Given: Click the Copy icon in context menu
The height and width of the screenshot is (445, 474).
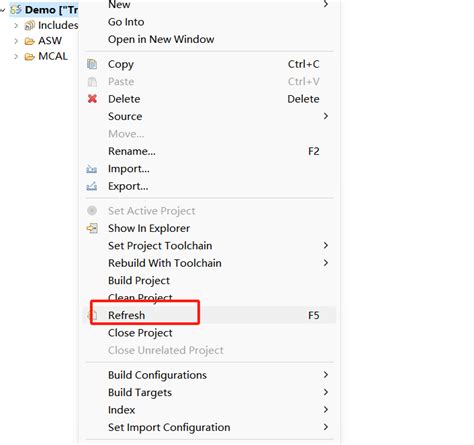Looking at the screenshot, I should (92, 64).
